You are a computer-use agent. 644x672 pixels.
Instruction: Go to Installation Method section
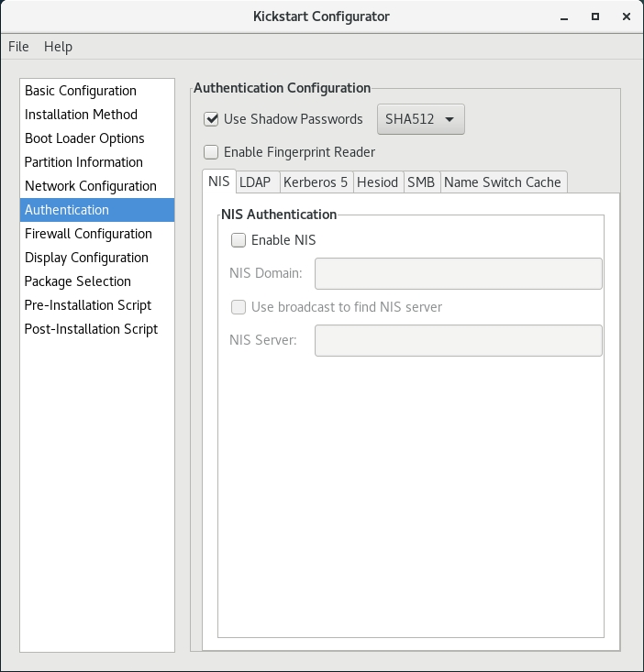81,115
